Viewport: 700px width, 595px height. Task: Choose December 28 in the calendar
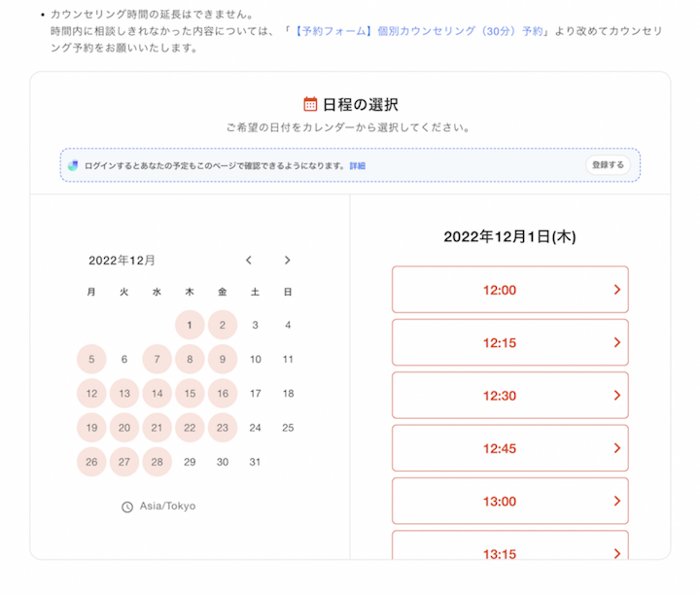[x=157, y=462]
